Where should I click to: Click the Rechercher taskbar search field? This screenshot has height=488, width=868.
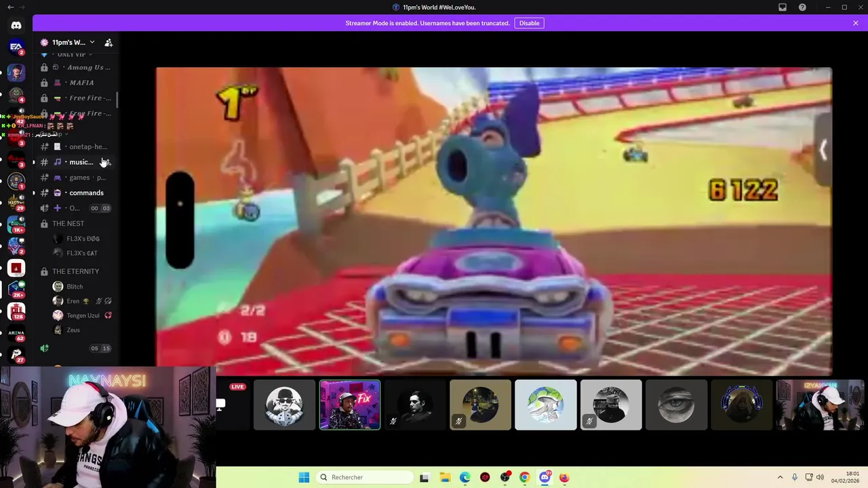point(365,477)
